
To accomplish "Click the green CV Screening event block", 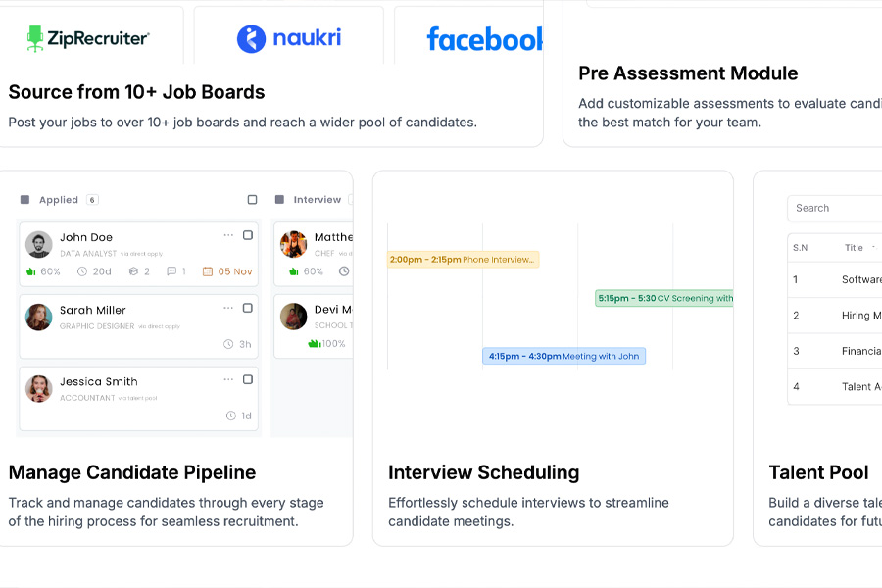I will (x=664, y=298).
